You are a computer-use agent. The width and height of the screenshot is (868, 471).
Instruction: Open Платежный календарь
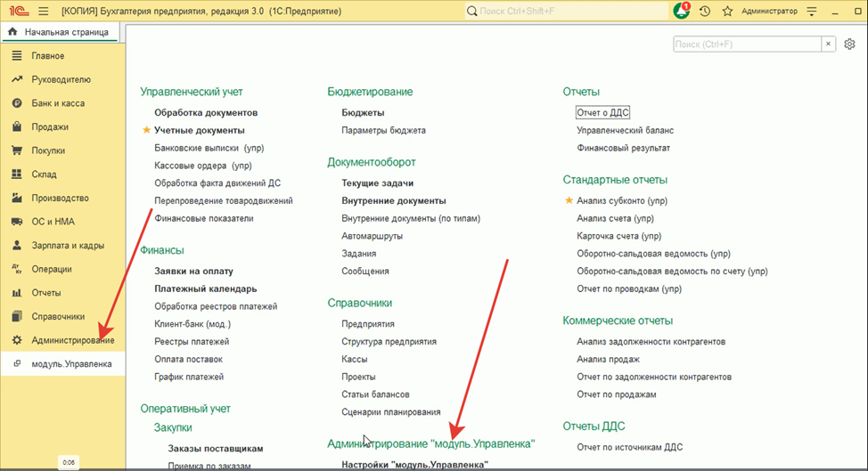coord(205,289)
